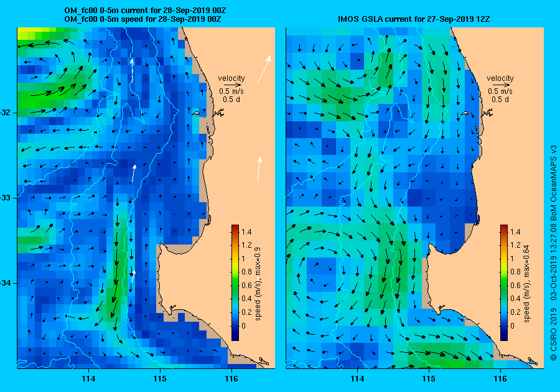Click the velocity reference arrow on left map
The image size is (560, 392).
[x=231, y=85]
